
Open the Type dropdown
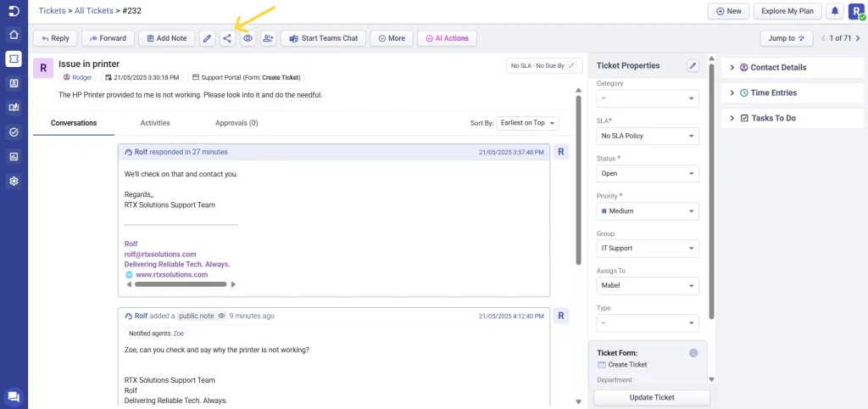coord(647,323)
